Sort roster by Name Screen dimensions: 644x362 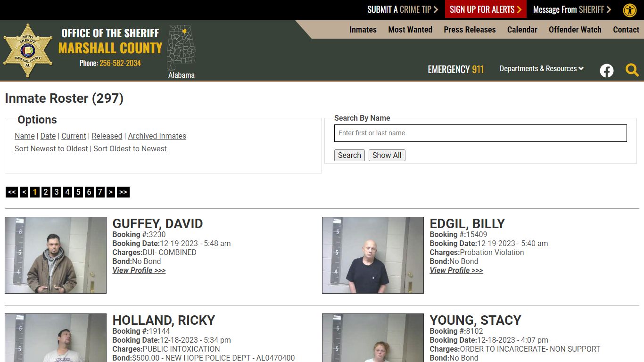[25, 136]
